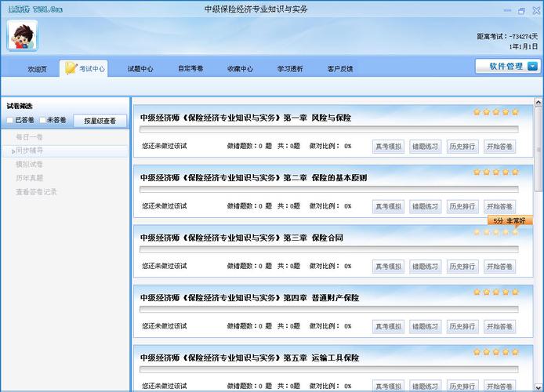Click 开始答卷 for 第四章 普通财产保险
Image resolution: width=544 pixels, height=392 pixels.
point(499,326)
